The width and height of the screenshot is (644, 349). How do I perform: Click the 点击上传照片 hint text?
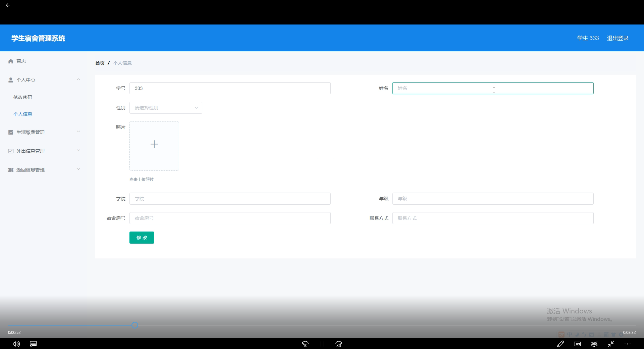[x=142, y=180]
